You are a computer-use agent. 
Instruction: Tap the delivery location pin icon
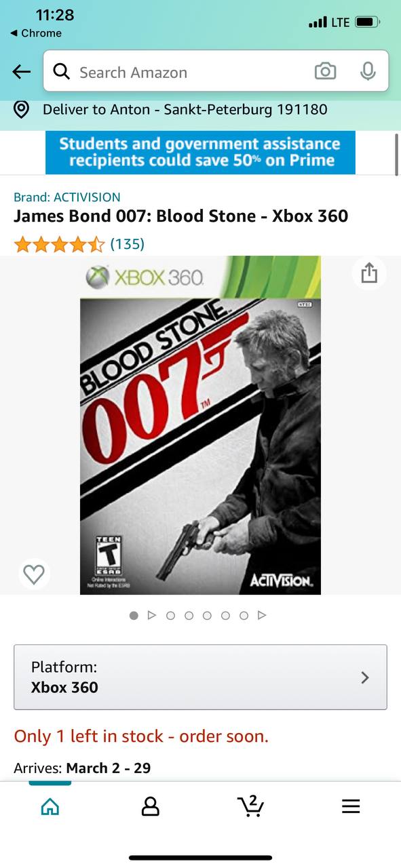[22, 109]
